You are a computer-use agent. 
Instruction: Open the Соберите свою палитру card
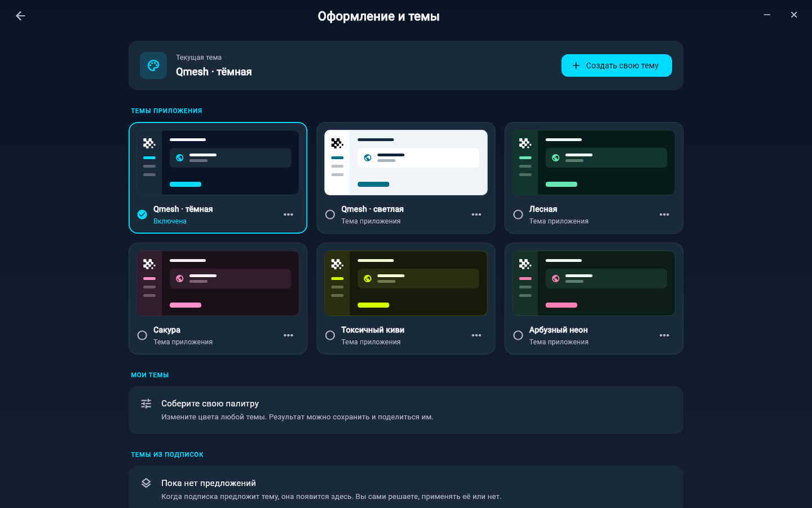tap(406, 410)
